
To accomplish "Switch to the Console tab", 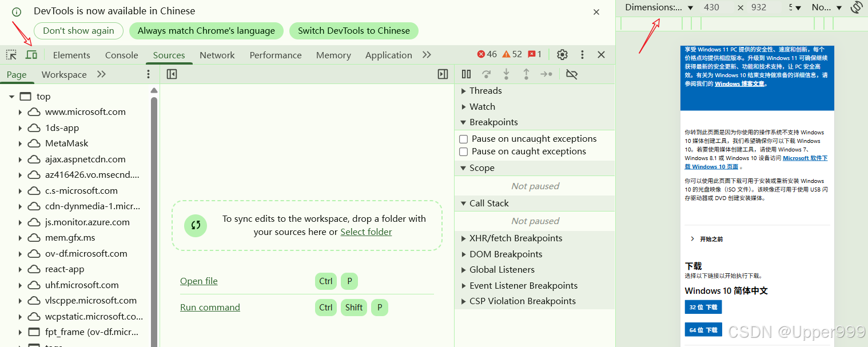I will click(122, 55).
